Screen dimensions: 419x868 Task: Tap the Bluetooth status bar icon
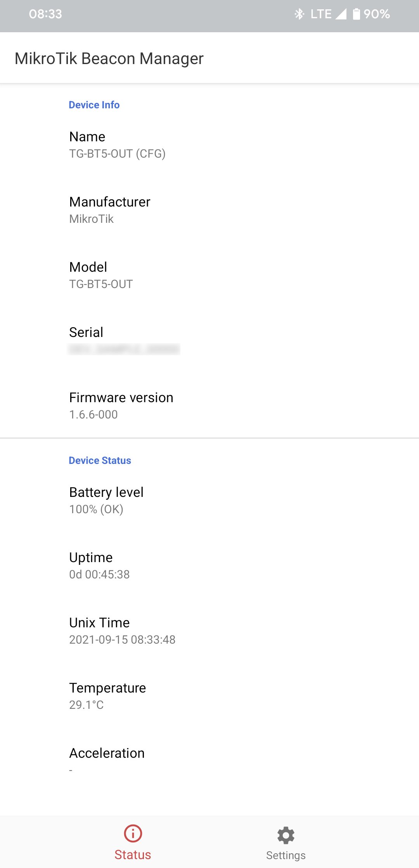pos(299,14)
